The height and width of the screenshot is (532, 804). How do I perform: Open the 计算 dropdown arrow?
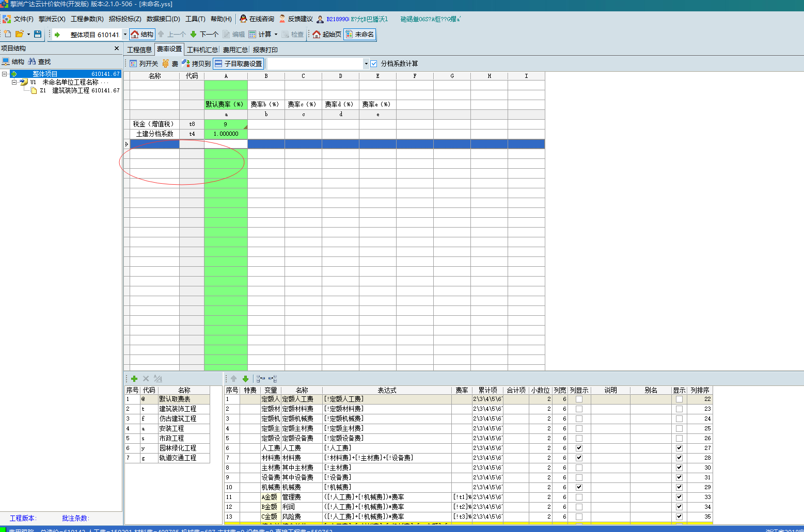tap(276, 35)
